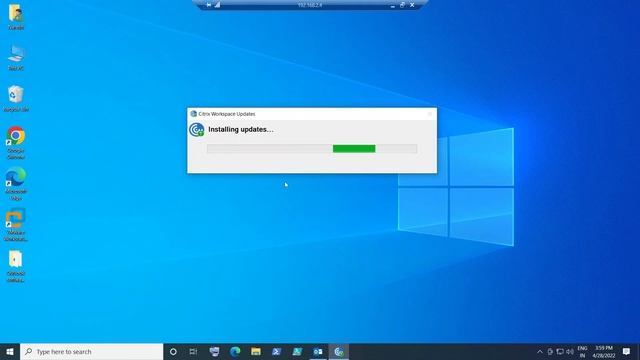This screenshot has width=640, height=360.
Task: Launch the VMware Workstation desktop shortcut
Action: click(16, 224)
